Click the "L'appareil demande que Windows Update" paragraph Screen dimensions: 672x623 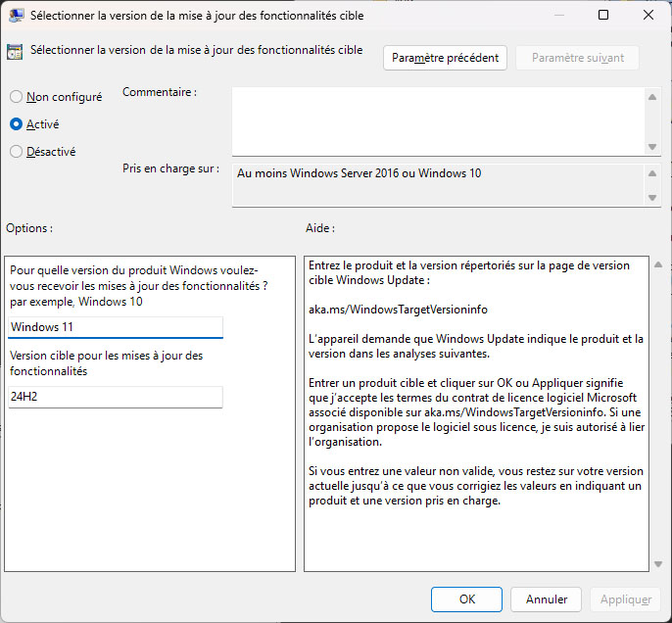coord(476,346)
